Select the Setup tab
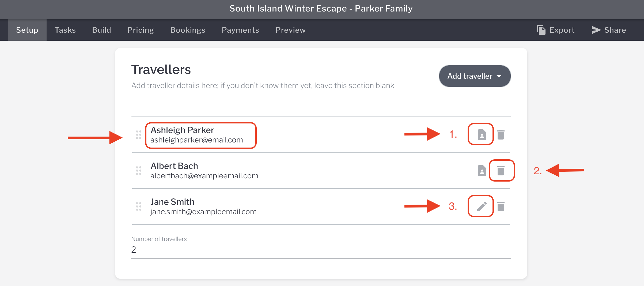The height and width of the screenshot is (286, 644). coord(27,30)
